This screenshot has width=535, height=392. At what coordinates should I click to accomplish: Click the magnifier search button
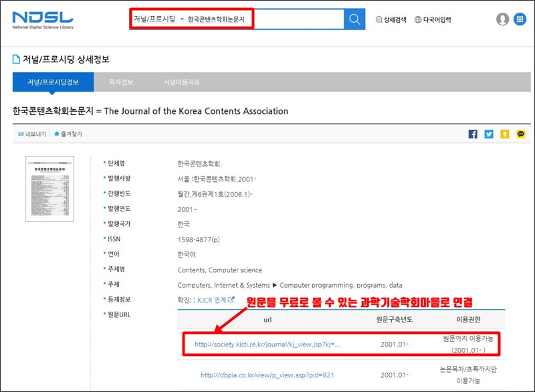click(354, 19)
